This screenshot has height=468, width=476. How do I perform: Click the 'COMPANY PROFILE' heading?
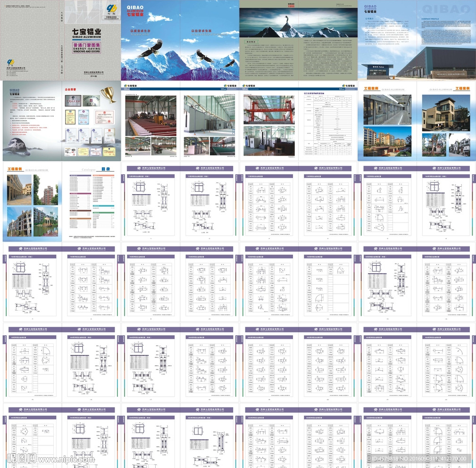430,19
